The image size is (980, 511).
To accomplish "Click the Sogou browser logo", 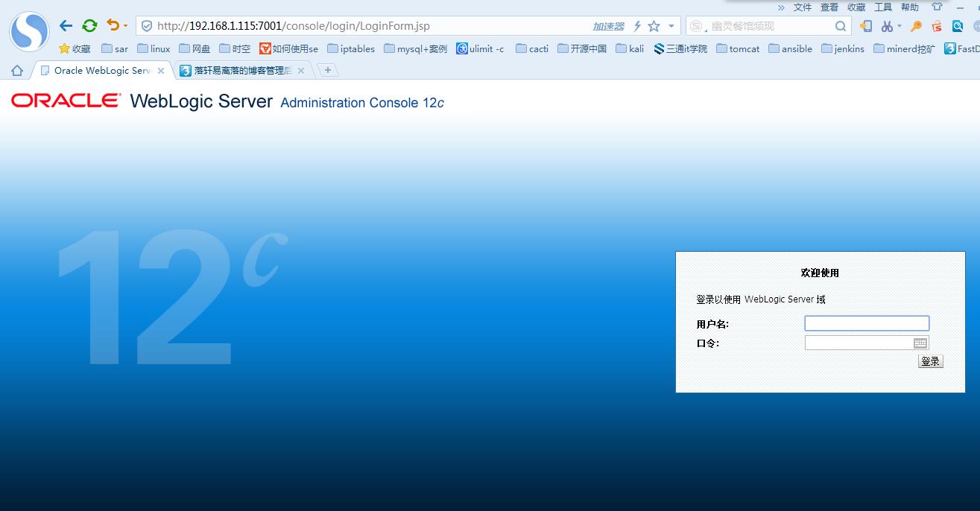I will pyautogui.click(x=30, y=31).
